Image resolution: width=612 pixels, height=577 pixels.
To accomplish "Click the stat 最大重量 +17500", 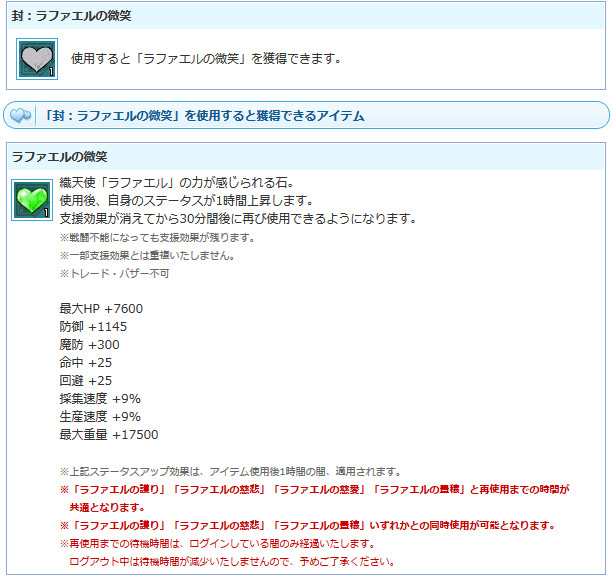I will tap(109, 434).
